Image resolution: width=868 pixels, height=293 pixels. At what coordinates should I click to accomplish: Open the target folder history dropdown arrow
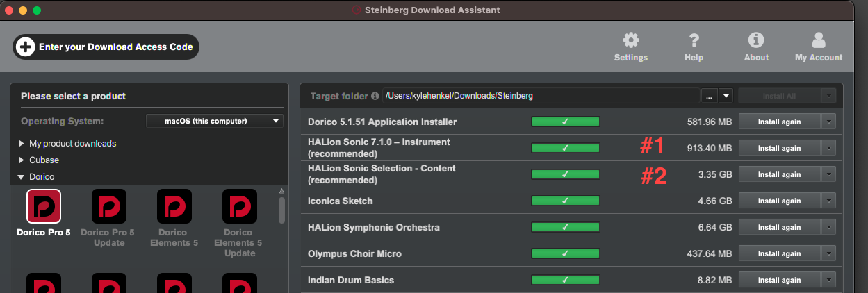click(726, 96)
